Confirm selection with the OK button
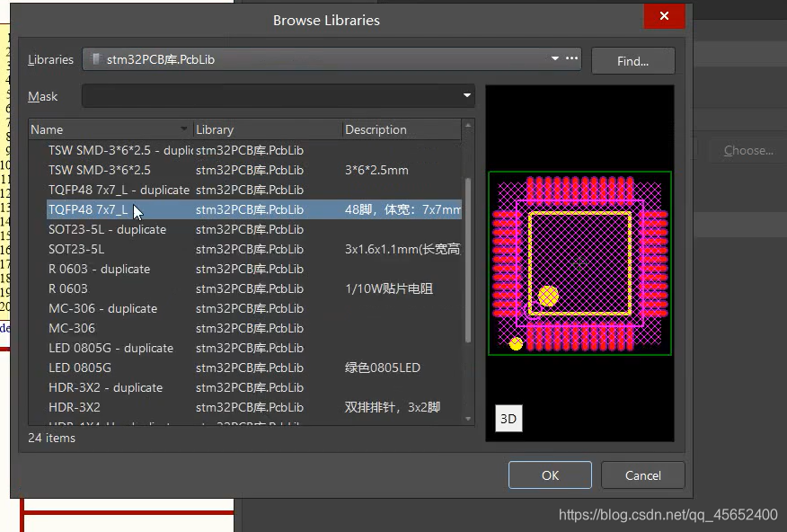787x532 pixels. click(550, 475)
